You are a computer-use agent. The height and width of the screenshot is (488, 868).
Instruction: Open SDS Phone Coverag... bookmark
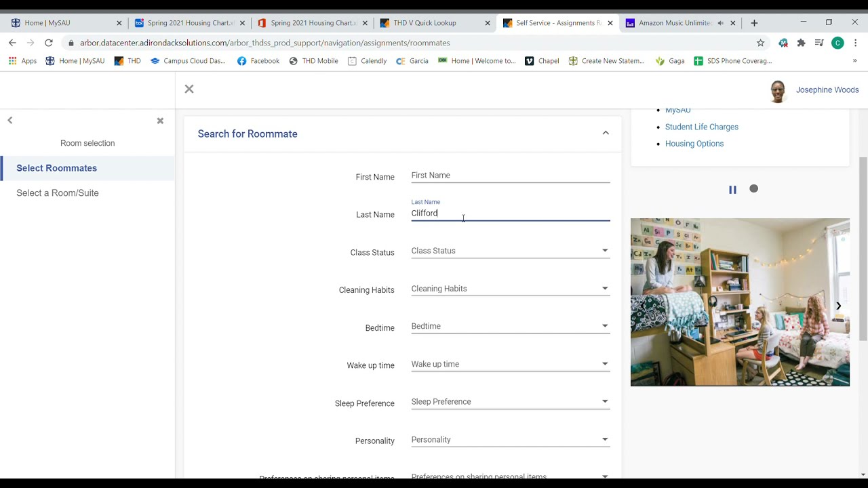point(733,61)
